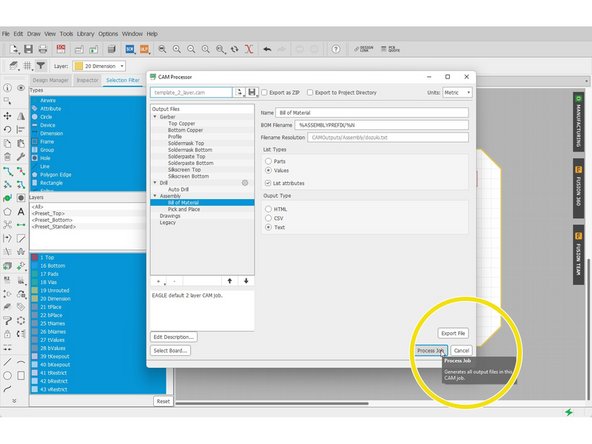Run the SCR script toolbar icon
This screenshot has width=592, height=444.
click(130, 49)
